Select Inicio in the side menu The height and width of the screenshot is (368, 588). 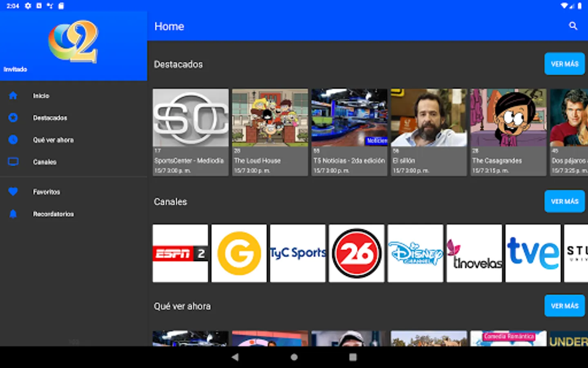click(73, 96)
